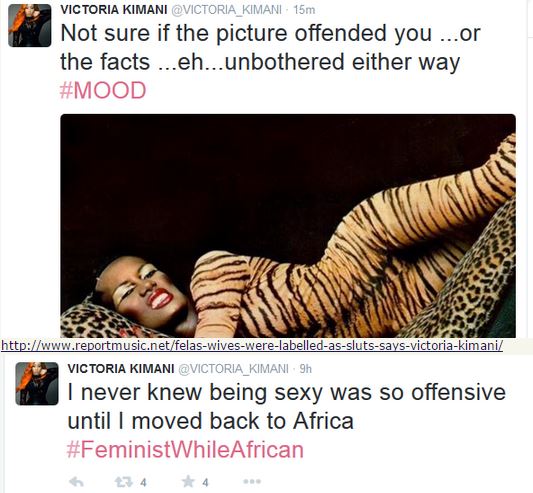Click the #FeministWhileAfrican hashtag
Image resolution: width=533 pixels, height=493 pixels.
pyautogui.click(x=185, y=449)
